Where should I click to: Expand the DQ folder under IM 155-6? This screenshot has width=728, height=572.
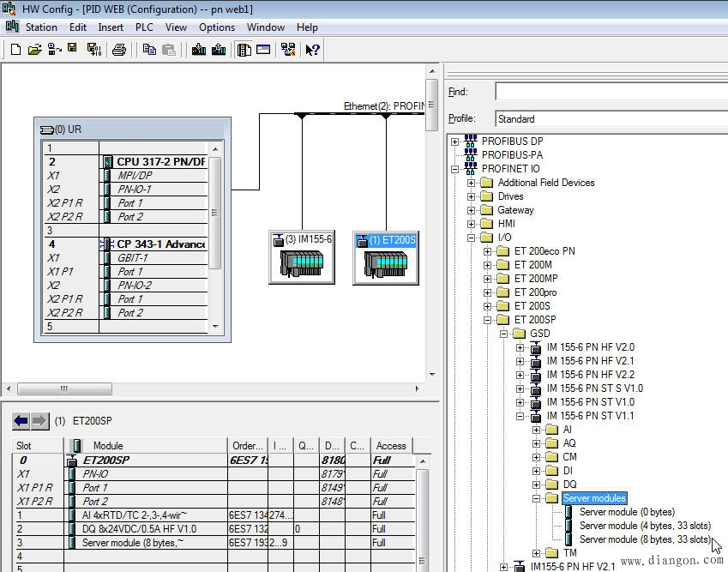click(536, 485)
